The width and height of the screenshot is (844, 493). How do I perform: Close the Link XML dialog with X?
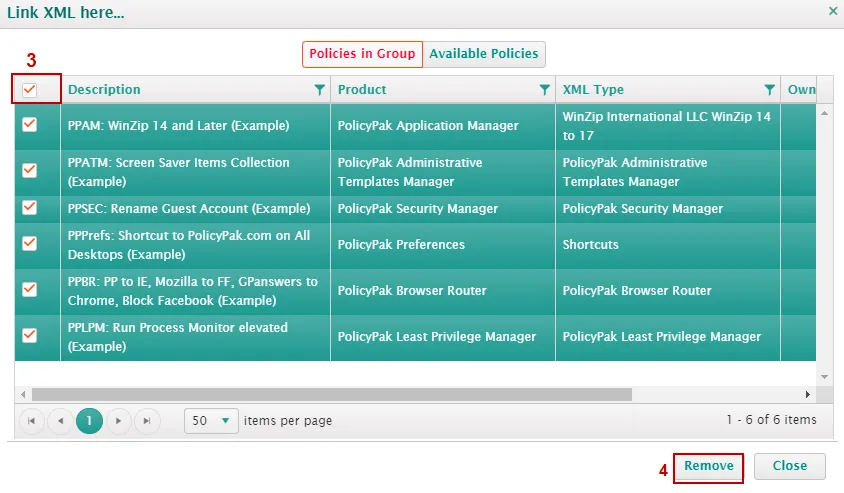point(833,11)
